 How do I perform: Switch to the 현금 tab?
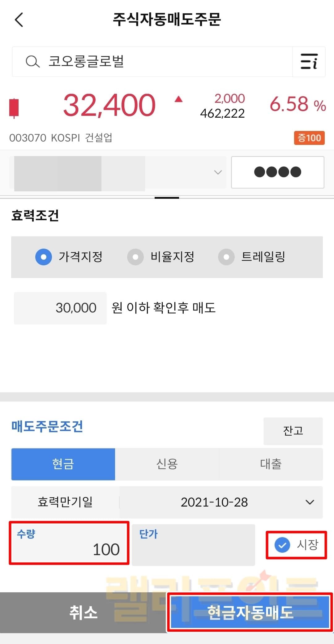pyautogui.click(x=63, y=464)
